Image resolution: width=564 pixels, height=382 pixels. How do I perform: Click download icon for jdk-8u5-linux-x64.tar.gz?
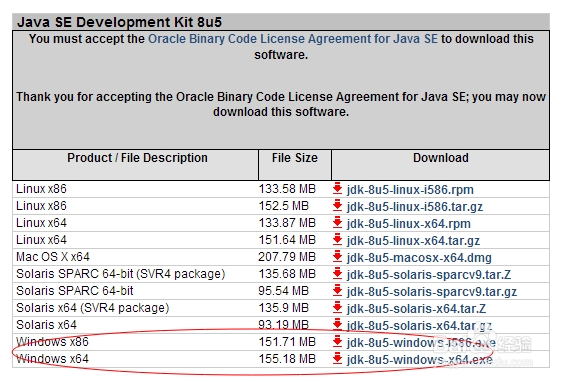coord(337,239)
